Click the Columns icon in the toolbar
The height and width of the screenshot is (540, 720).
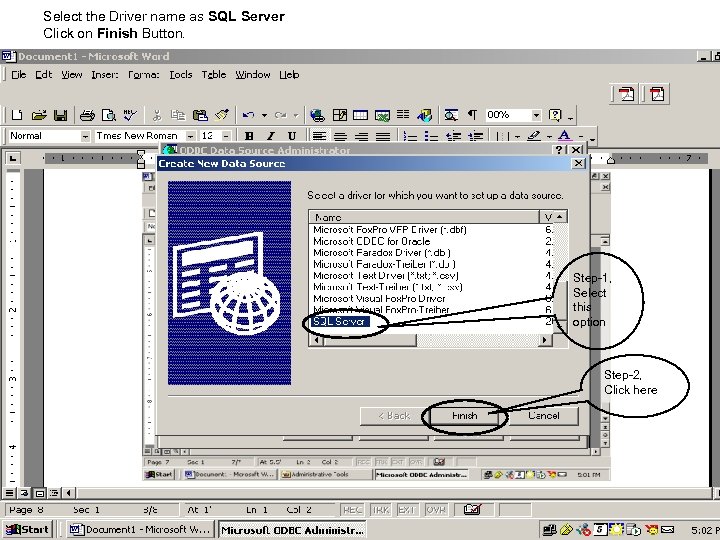403,115
